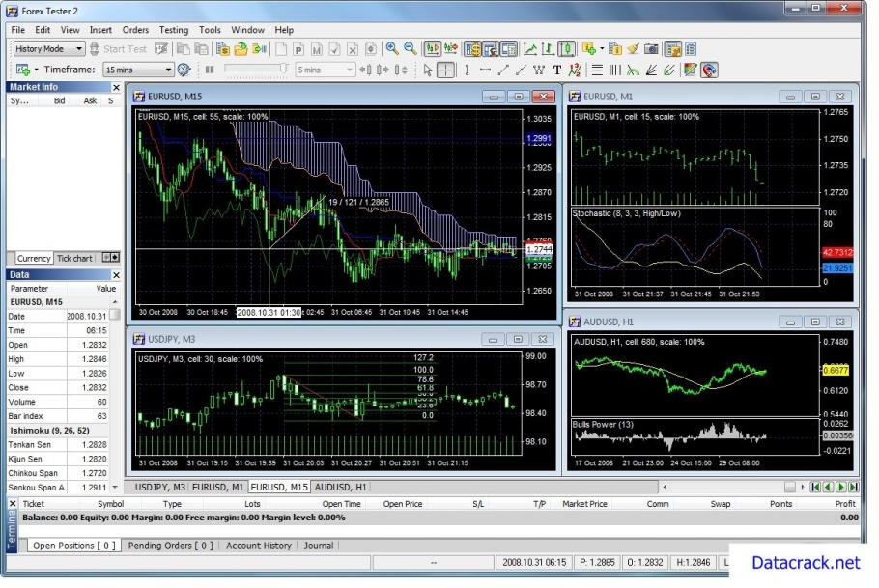
Task: Click the zoom in magnifier icon
Action: pyautogui.click(x=392, y=48)
